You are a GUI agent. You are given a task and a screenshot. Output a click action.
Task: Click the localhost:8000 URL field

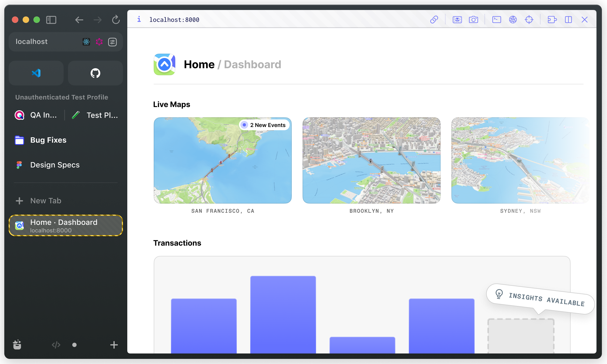point(174,20)
